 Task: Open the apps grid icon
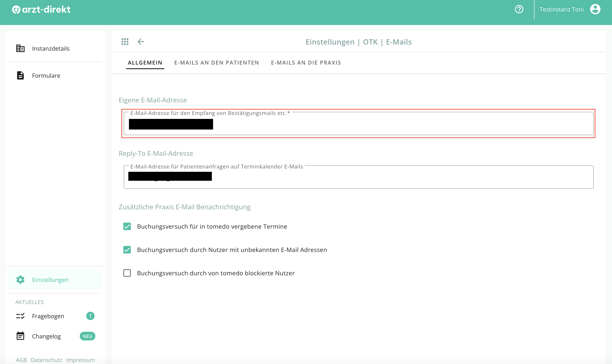pos(125,42)
